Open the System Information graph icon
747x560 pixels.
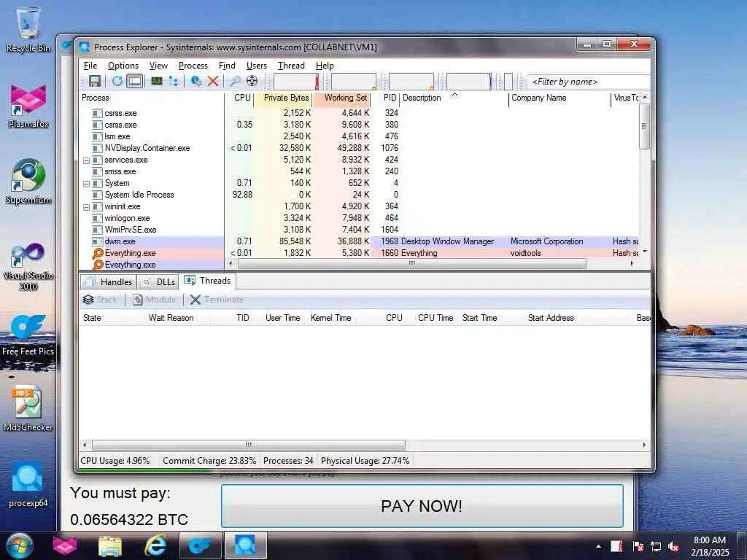[156, 82]
